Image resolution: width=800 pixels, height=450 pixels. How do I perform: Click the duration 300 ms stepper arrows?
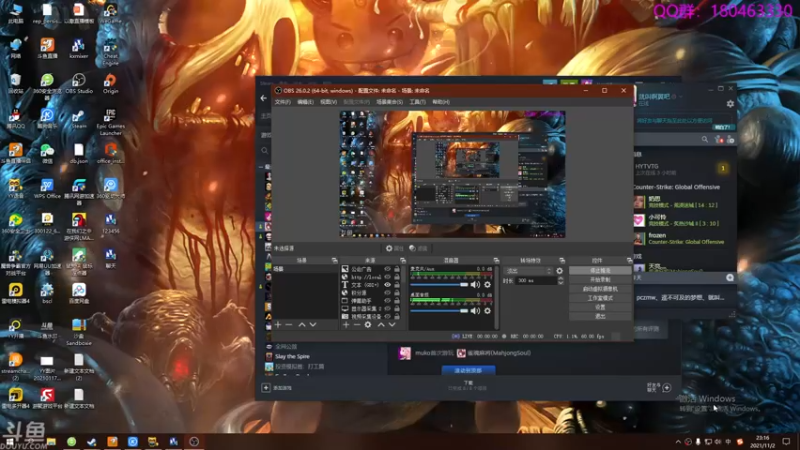(x=561, y=281)
